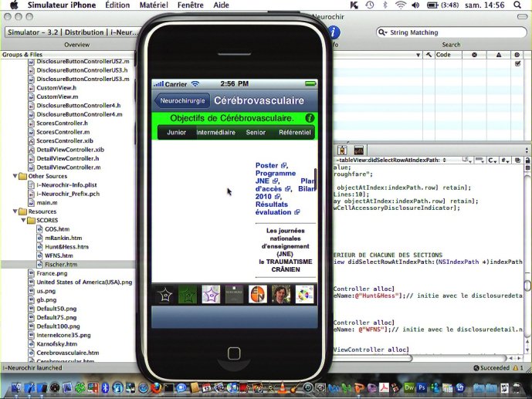532x399 pixels.
Task: Click the blue Info button in Xcode toolbar
Action: [334, 32]
